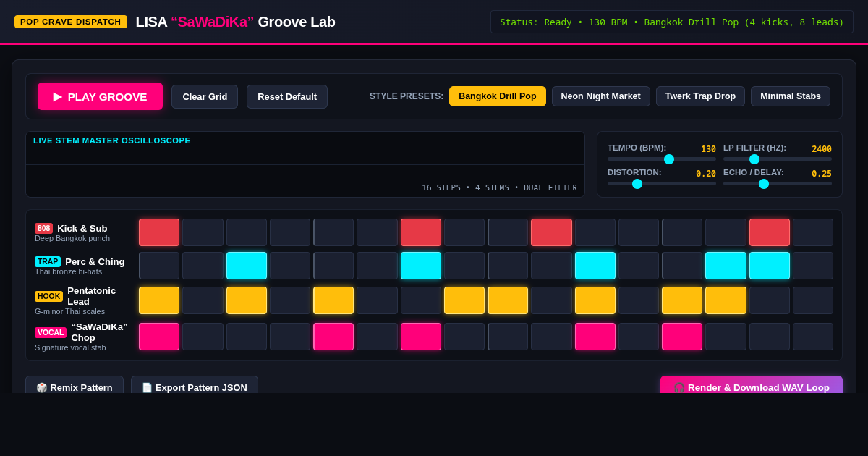The width and height of the screenshot is (868, 456).
Task: Click the HOOK badge on Pentatonic Lead
Action: point(48,296)
